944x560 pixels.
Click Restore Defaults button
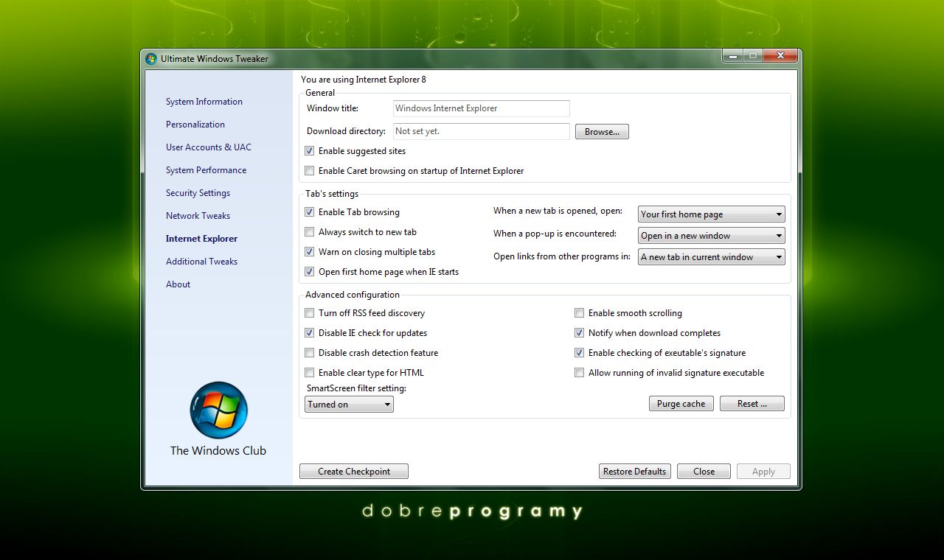tap(634, 472)
